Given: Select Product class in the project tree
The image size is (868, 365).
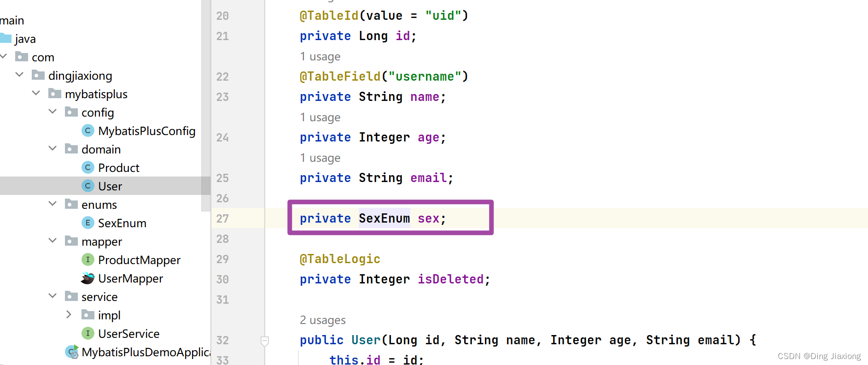Looking at the screenshot, I should tap(119, 168).
